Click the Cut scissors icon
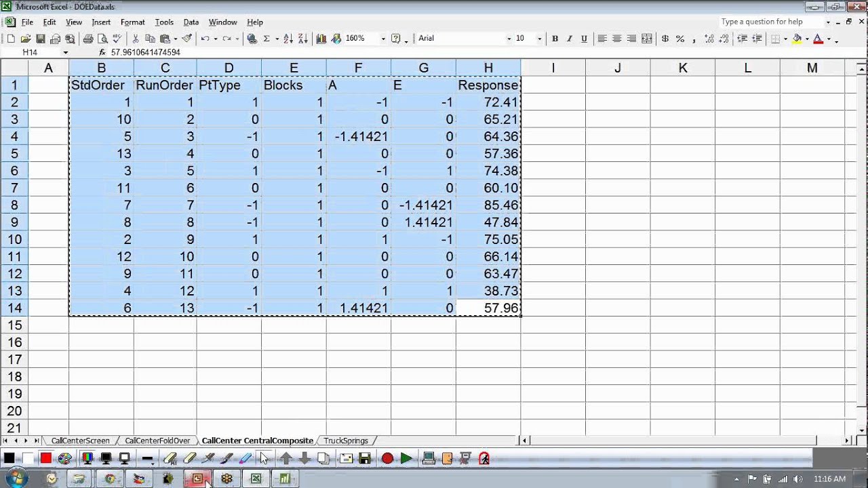The height and width of the screenshot is (488, 868). [x=136, y=39]
